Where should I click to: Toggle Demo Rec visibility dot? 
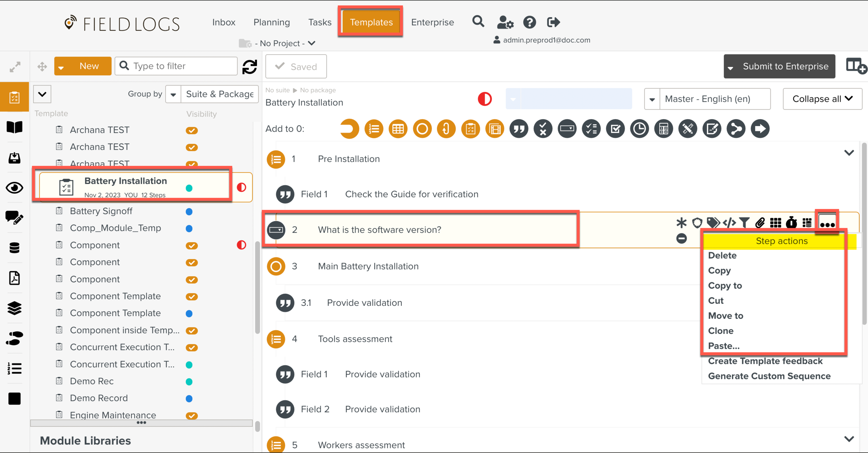tap(189, 382)
